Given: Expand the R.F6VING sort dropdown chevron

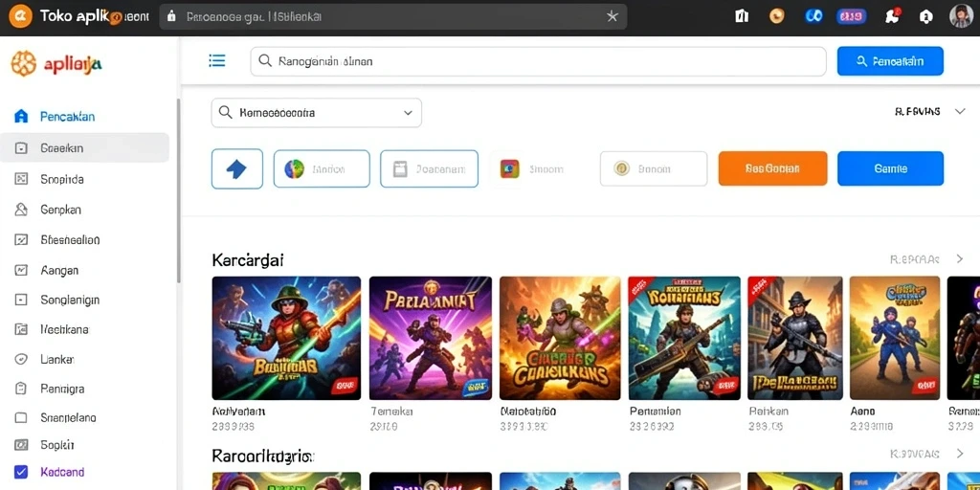Looking at the screenshot, I should click(x=960, y=112).
